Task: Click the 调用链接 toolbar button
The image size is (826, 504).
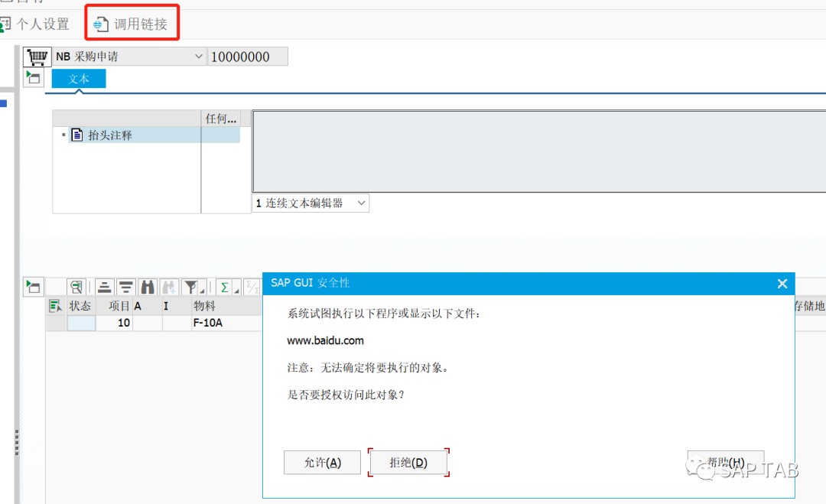Action: point(131,24)
